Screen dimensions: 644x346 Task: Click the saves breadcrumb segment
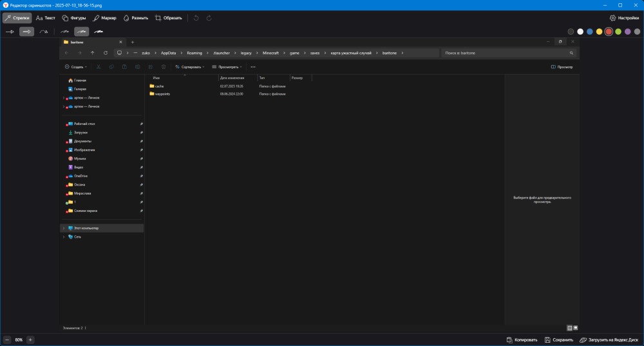pyautogui.click(x=315, y=53)
